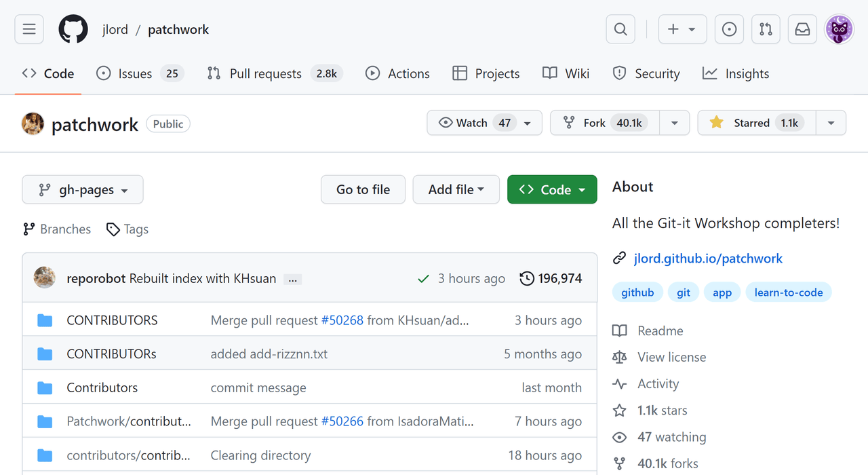The width and height of the screenshot is (868, 475).
Task: Click the Go to file button
Action: pyautogui.click(x=363, y=190)
